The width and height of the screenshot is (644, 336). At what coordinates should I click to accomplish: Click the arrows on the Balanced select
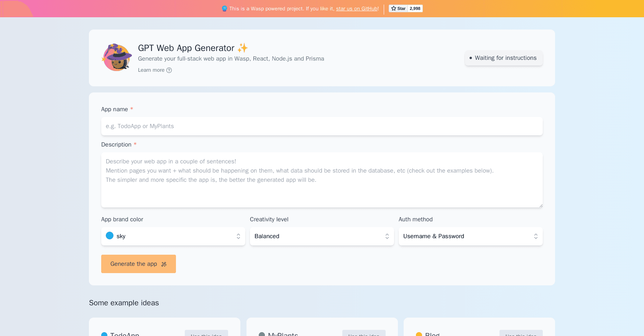click(x=387, y=236)
